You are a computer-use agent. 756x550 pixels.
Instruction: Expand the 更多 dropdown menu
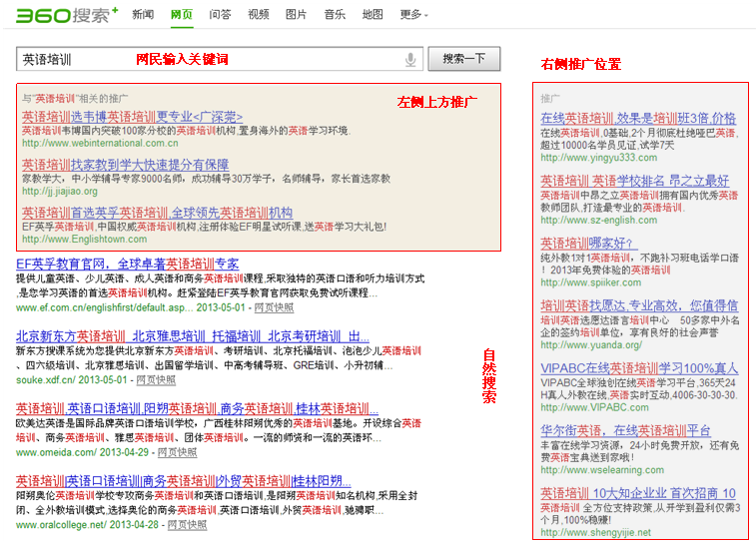[413, 15]
